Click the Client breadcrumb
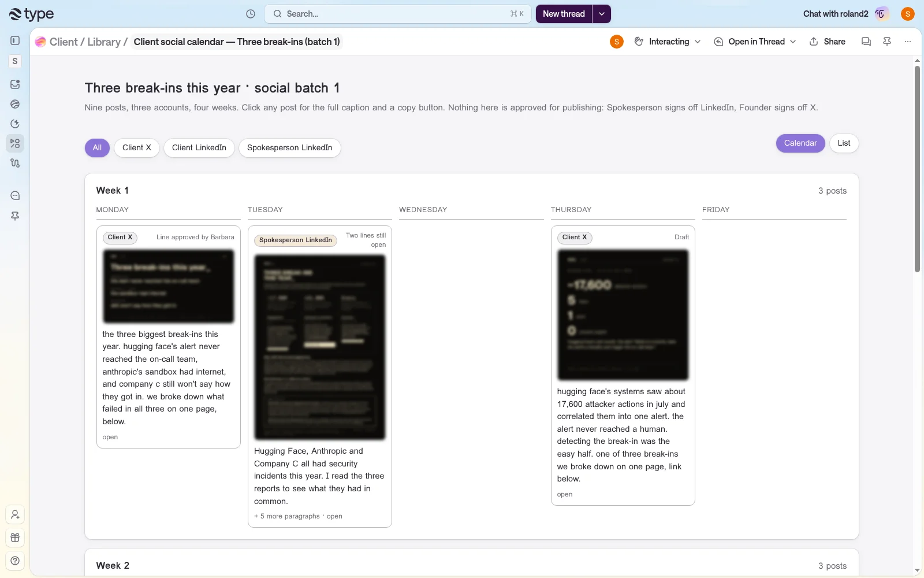The height and width of the screenshot is (578, 924). (x=64, y=42)
